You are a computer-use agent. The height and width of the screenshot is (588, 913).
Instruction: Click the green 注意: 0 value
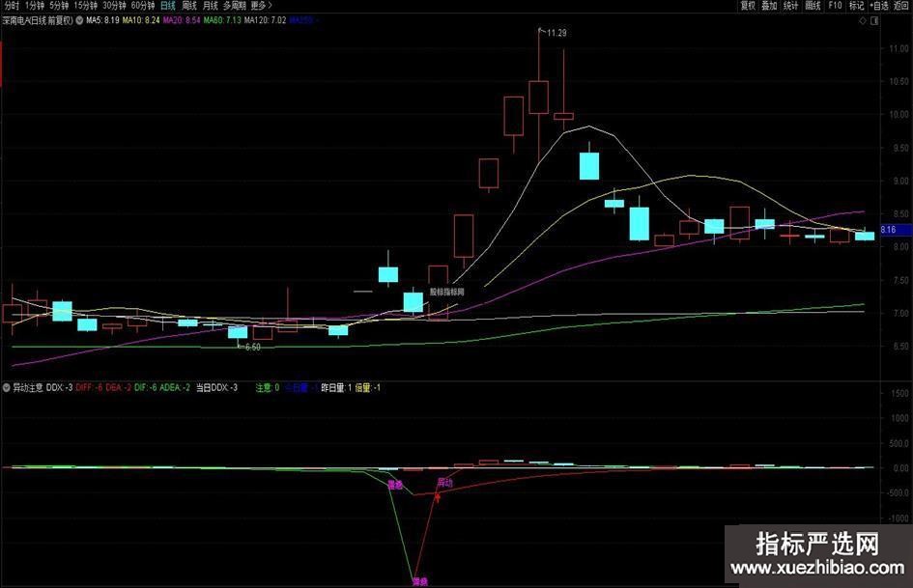(x=268, y=387)
